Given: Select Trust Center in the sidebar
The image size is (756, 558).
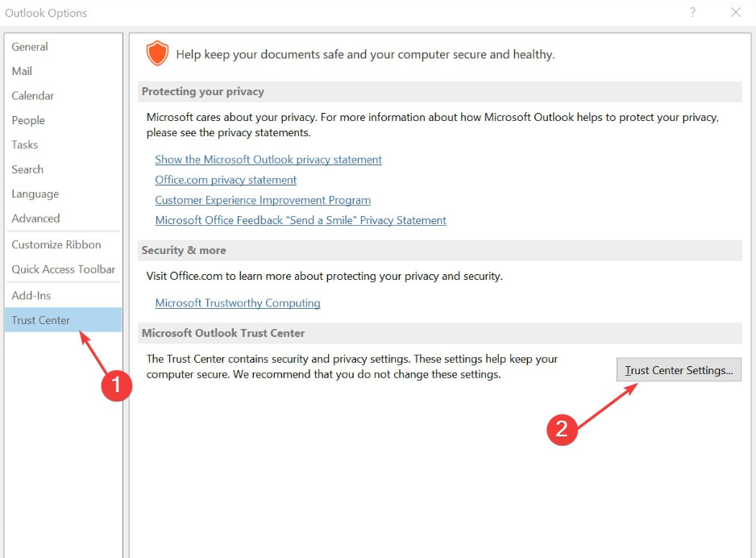Looking at the screenshot, I should [x=63, y=320].
